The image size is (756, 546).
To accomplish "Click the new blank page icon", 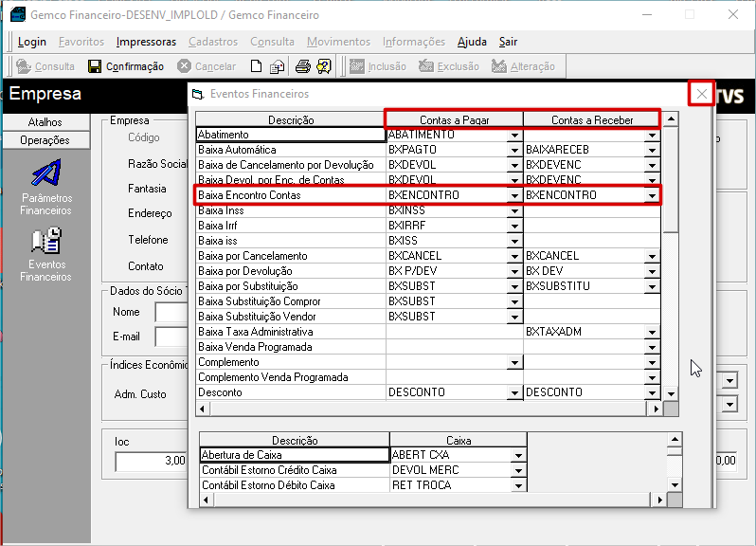I will [256, 66].
